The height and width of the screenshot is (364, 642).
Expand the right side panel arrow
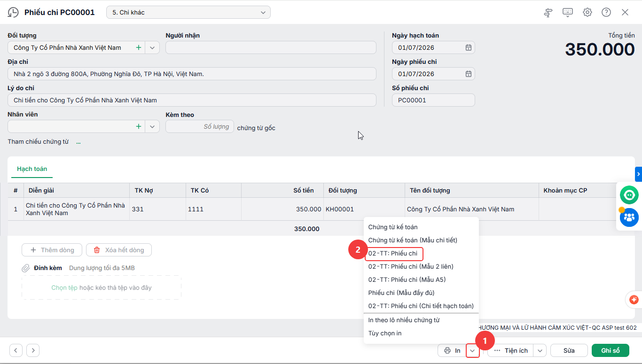click(x=638, y=174)
